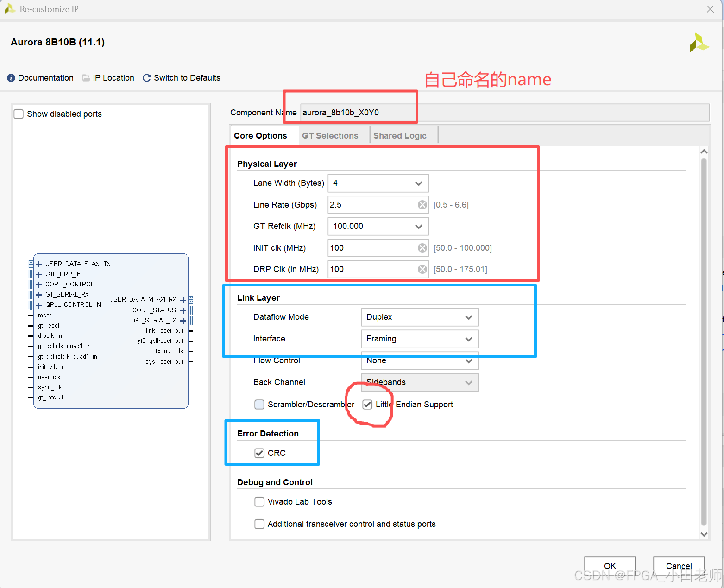Click the IP Location folder icon

86,78
